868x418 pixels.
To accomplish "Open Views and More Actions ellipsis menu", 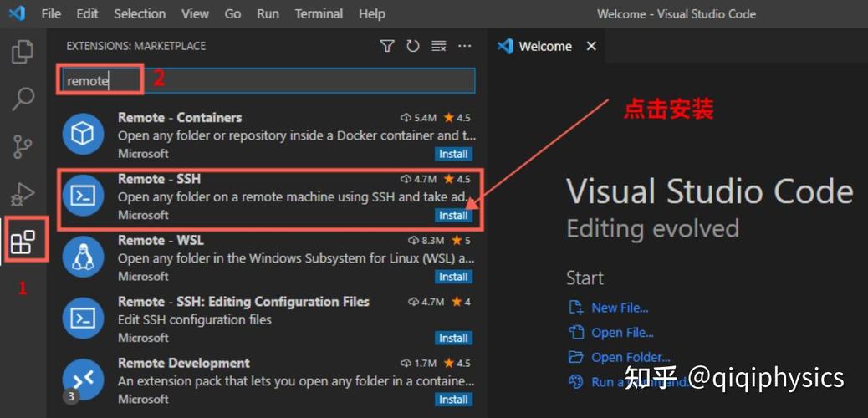I will [464, 46].
